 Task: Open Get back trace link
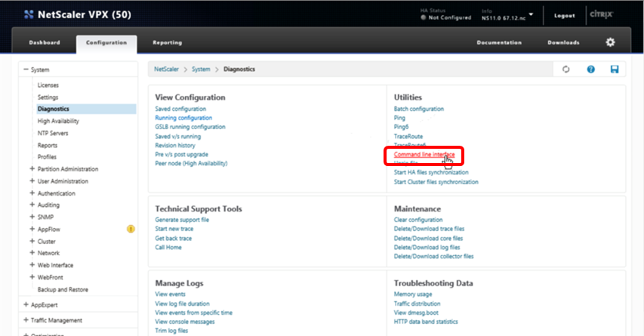(x=174, y=239)
